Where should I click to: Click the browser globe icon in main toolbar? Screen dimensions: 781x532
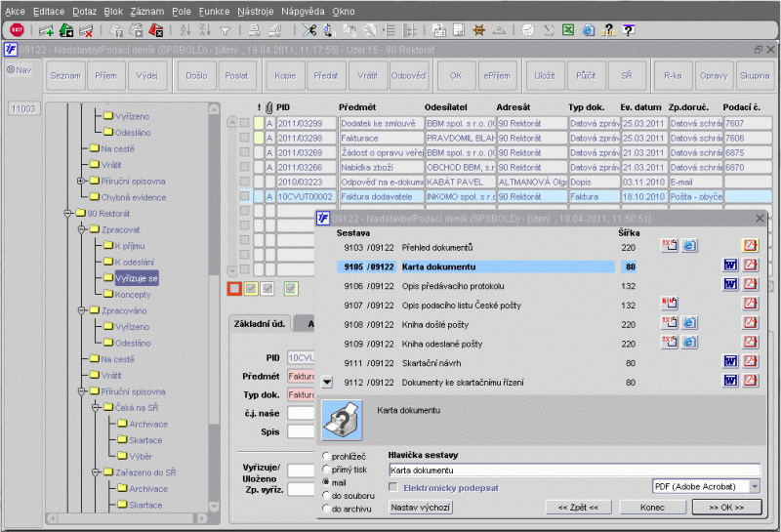tap(589, 30)
